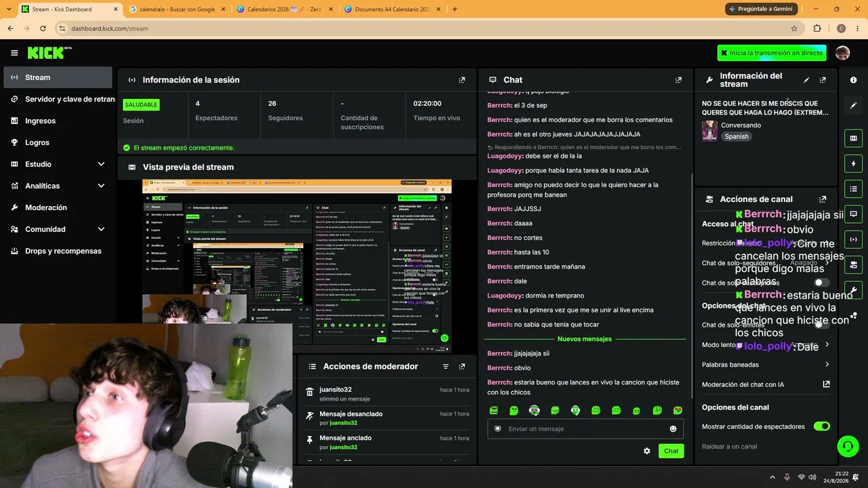Click the taskbar microphone icon
868x488 pixels.
(787, 477)
